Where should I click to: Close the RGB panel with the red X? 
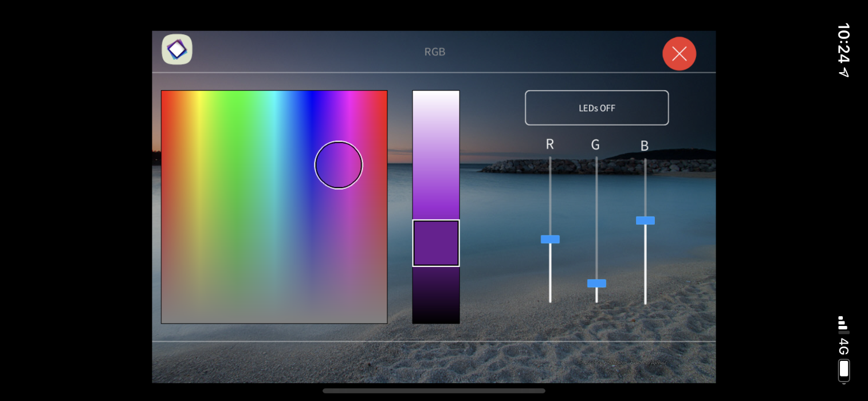679,54
